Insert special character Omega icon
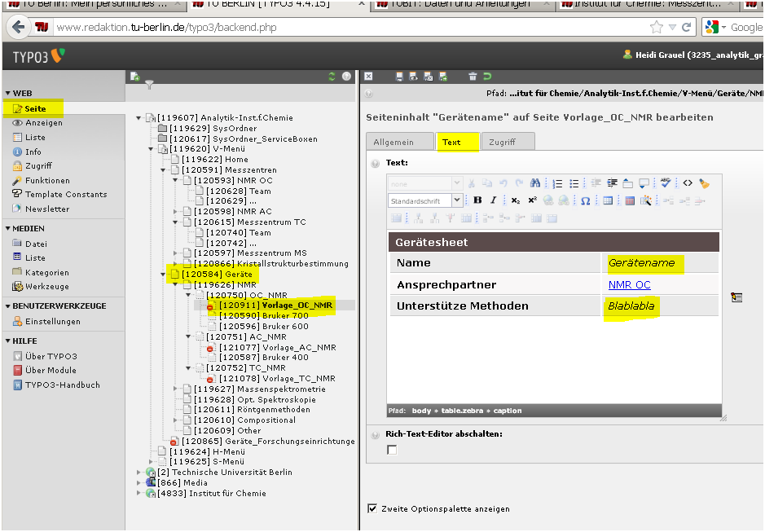765x532 pixels. [x=586, y=200]
